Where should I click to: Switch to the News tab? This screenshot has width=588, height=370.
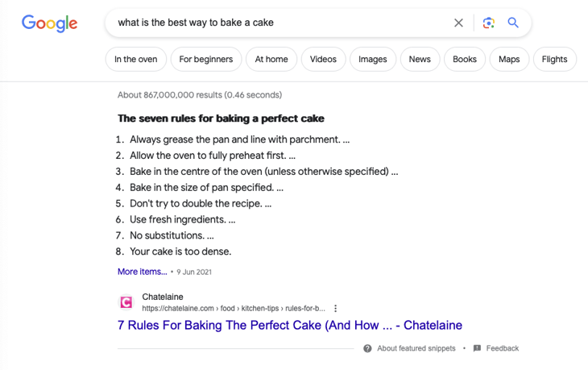420,60
